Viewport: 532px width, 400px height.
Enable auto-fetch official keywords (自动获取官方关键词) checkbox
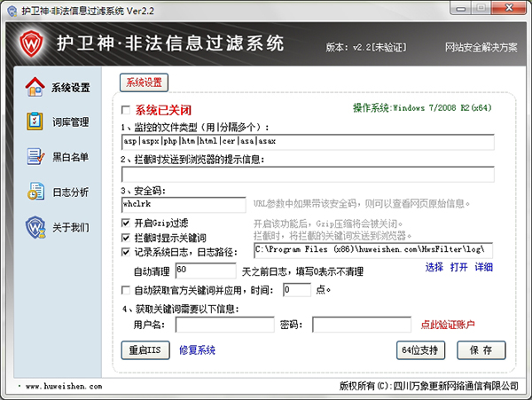(126, 290)
